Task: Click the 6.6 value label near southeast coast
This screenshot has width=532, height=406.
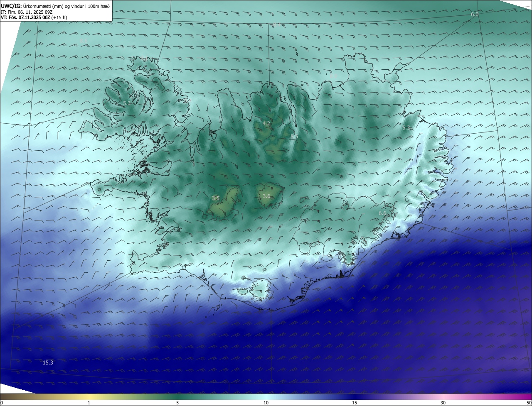Action: point(382,213)
